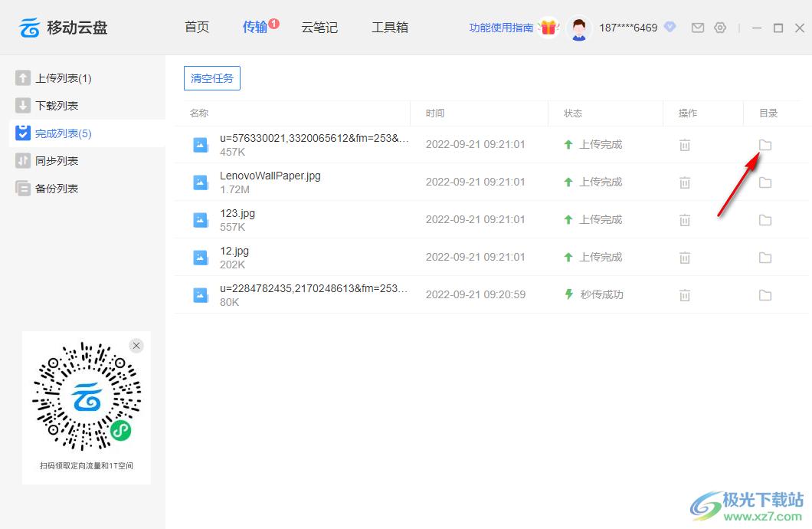Open the 云笔记 tab
This screenshot has height=529, width=812.
(319, 28)
